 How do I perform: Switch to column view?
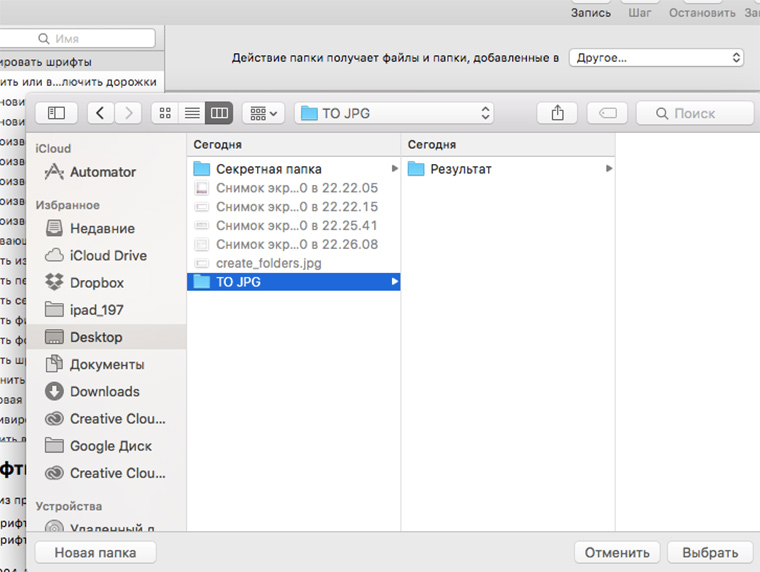pos(219,113)
